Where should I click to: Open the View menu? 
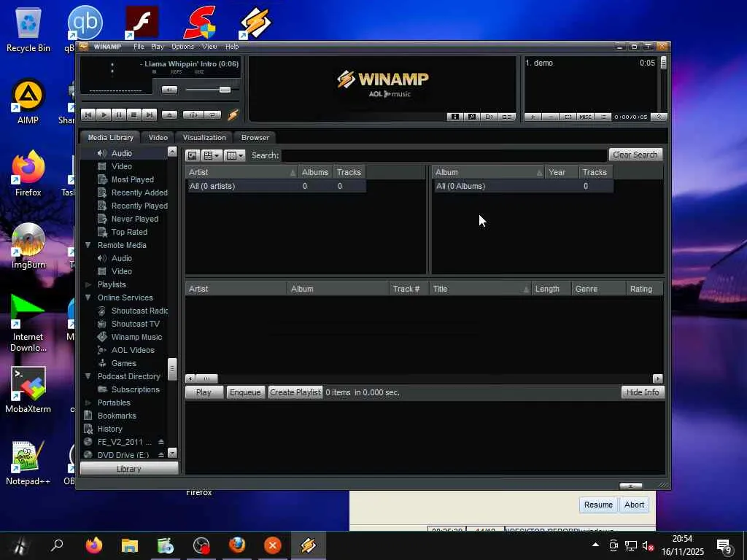tap(209, 47)
